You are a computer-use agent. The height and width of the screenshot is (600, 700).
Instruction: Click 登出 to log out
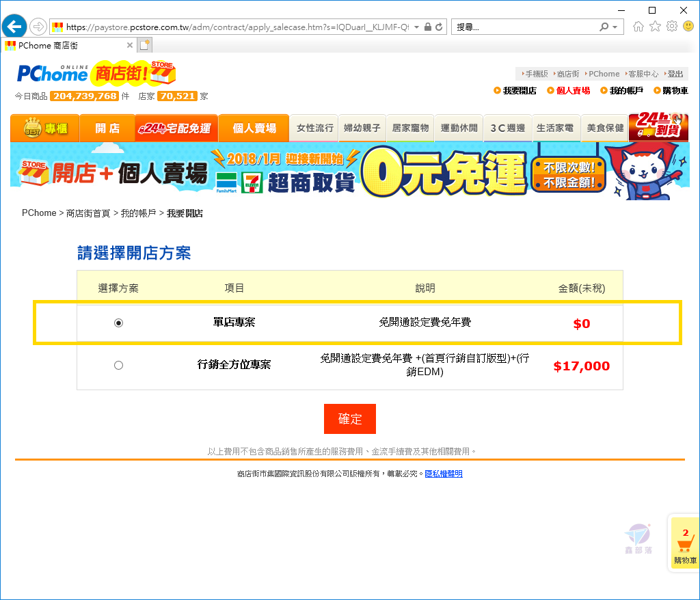(675, 74)
